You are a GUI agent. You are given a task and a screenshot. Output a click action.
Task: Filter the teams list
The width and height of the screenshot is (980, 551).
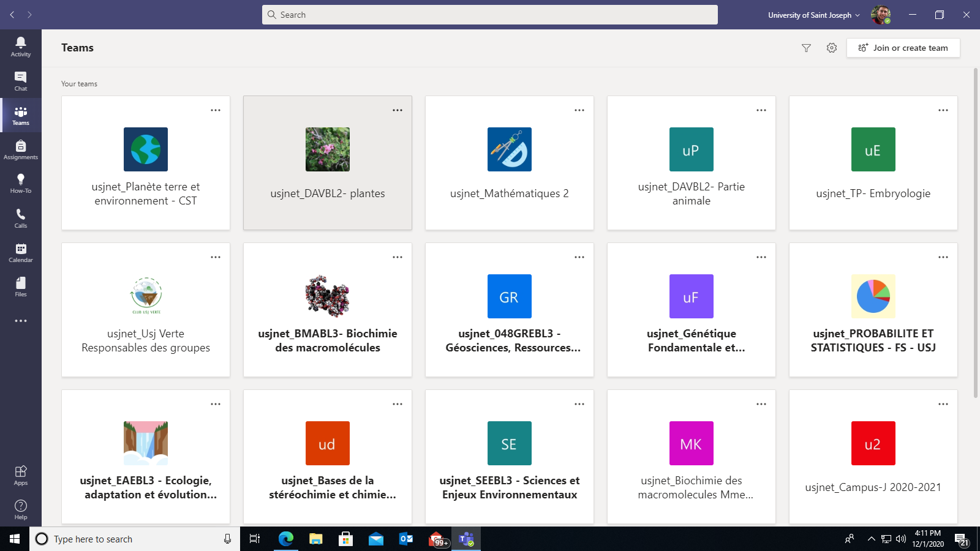click(806, 48)
